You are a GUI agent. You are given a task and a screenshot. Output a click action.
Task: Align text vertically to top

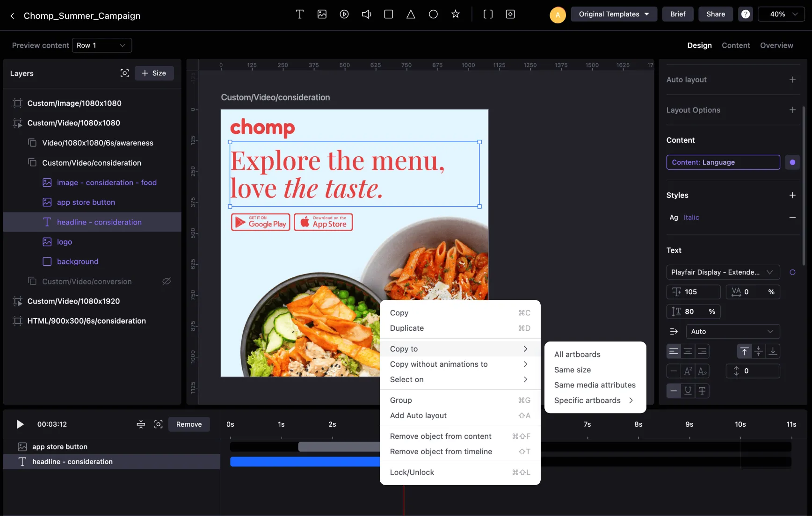click(x=745, y=351)
